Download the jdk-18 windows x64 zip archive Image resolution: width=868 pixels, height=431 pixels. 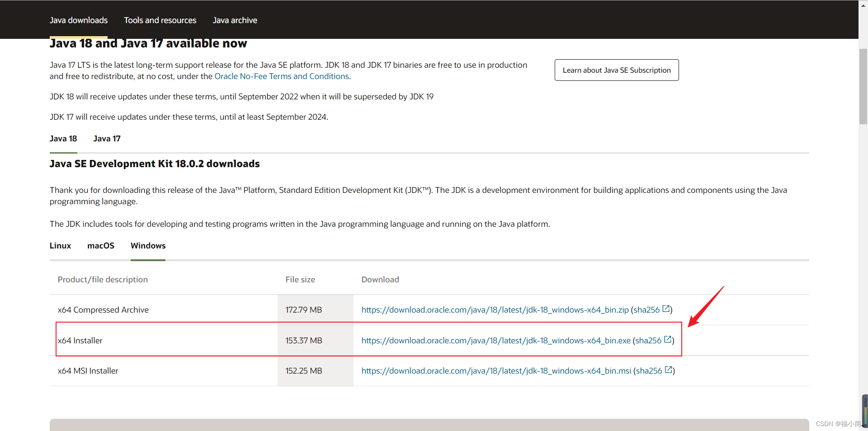pos(495,310)
